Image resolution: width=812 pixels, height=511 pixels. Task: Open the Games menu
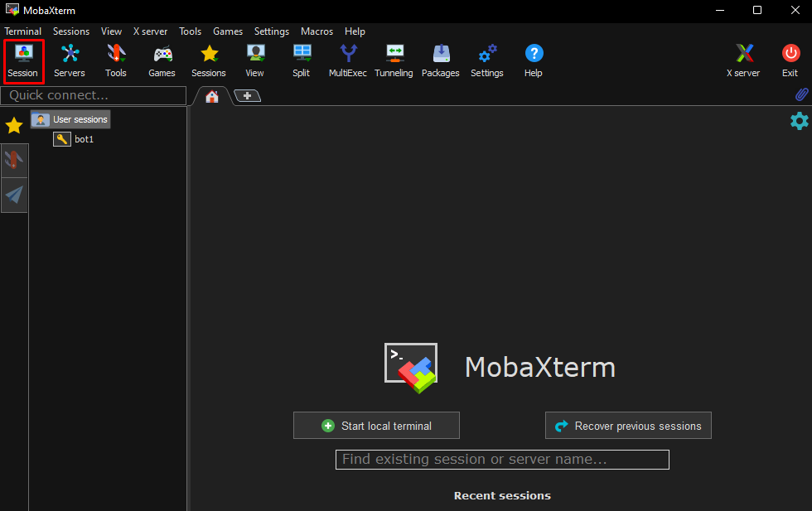pyautogui.click(x=228, y=31)
